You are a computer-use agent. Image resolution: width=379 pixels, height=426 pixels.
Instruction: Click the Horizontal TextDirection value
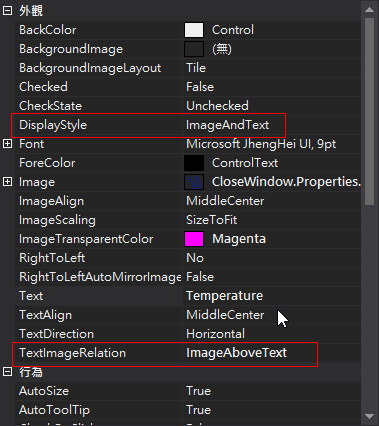point(215,334)
